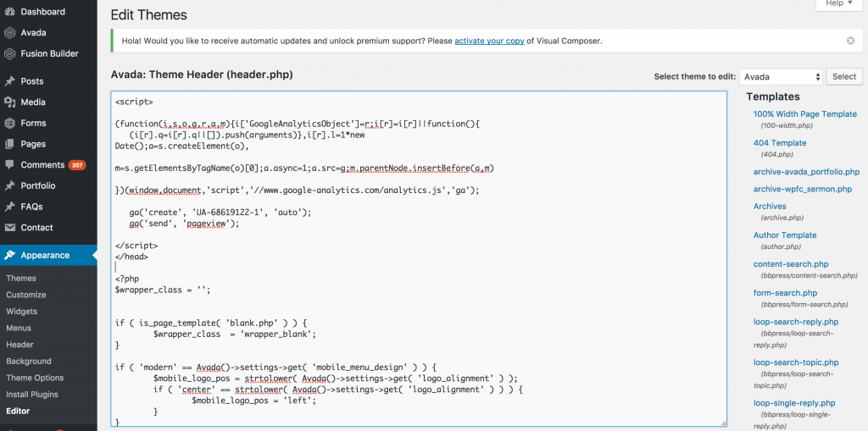The width and height of the screenshot is (868, 431).
Task: Open Themes submenu item
Action: click(x=21, y=279)
